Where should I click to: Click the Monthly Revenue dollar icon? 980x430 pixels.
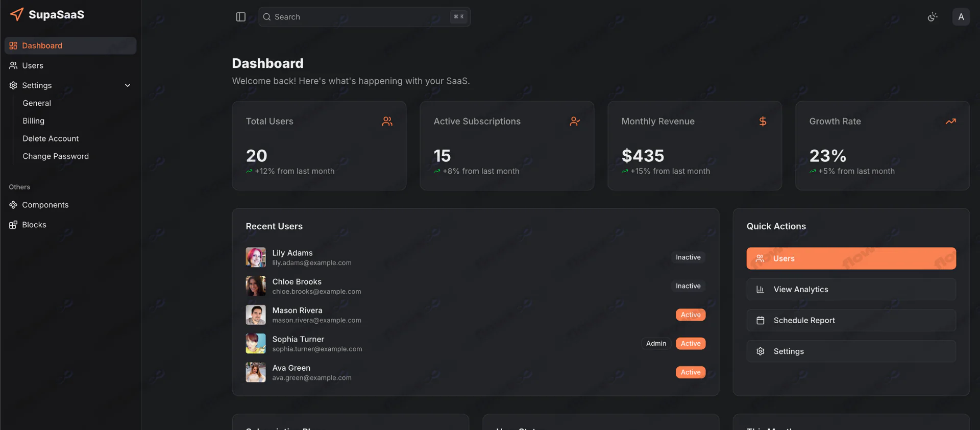pos(763,121)
